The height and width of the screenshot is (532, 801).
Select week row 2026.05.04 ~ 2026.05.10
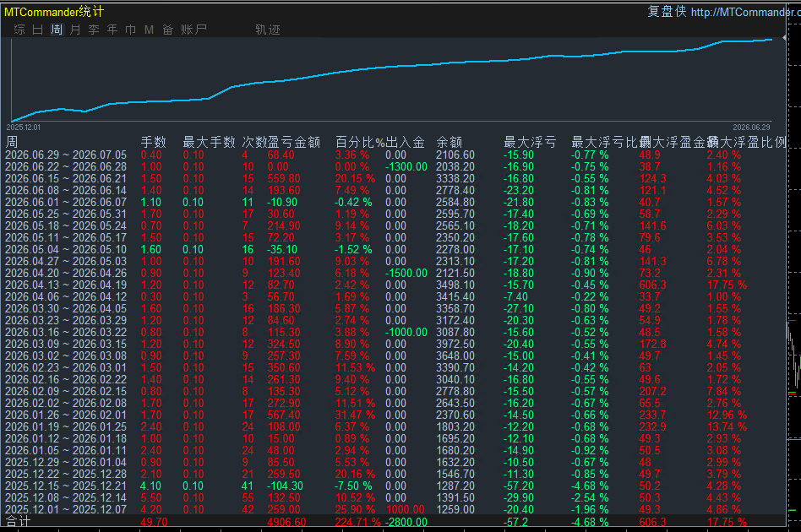click(394, 249)
